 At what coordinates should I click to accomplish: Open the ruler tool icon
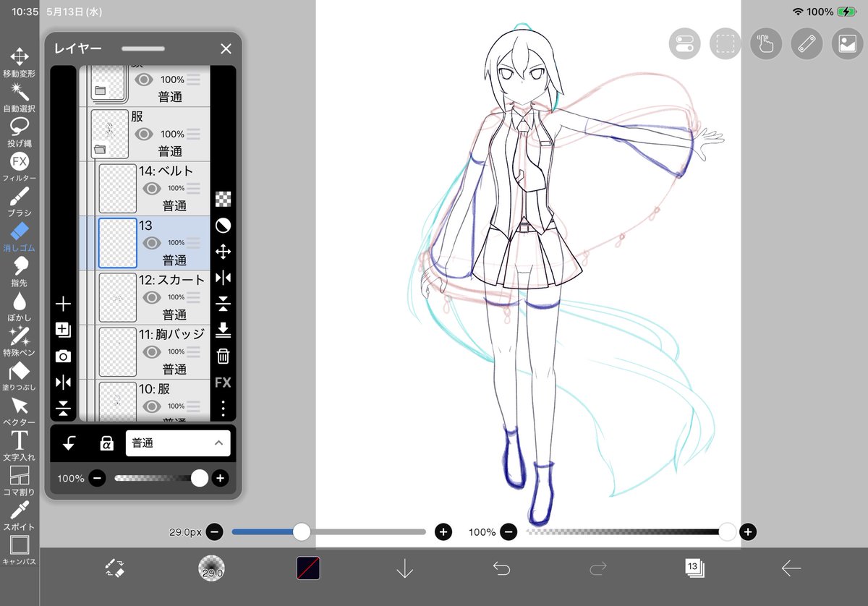click(x=807, y=43)
